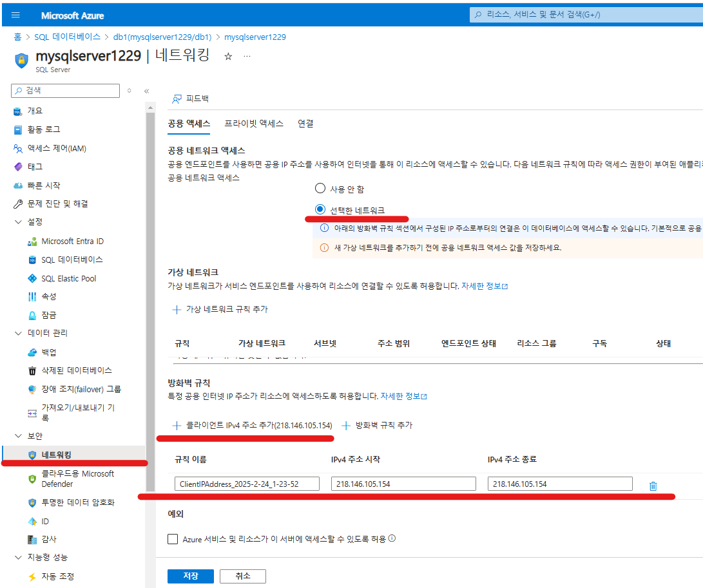Screen dimensions: 703x588
Task: Click the 클라우드용 Microsoft Defender icon
Action: click(x=32, y=479)
